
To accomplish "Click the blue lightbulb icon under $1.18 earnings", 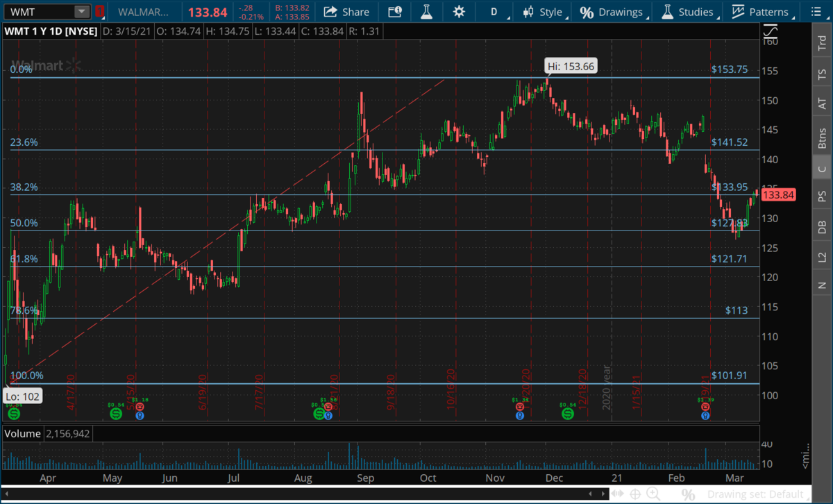I will pyautogui.click(x=139, y=416).
